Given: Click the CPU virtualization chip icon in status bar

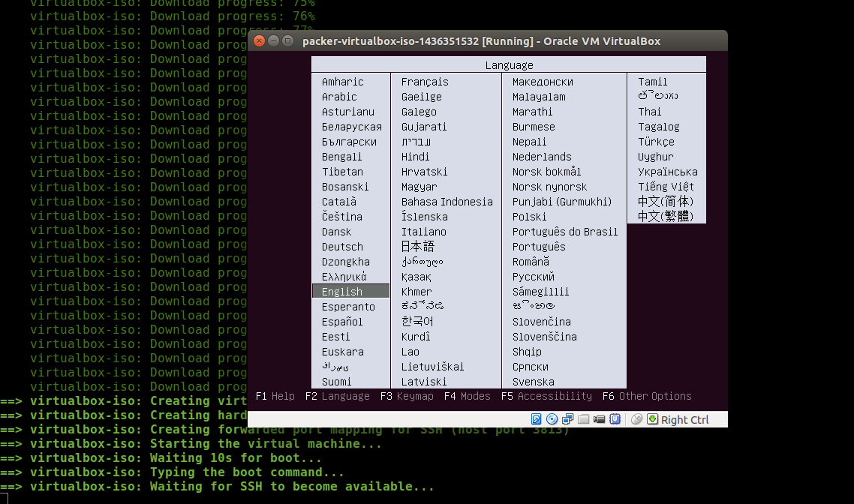Looking at the screenshot, I should tap(615, 419).
